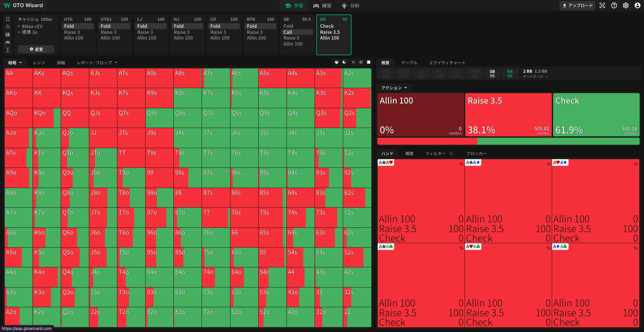Open the user account profile icon
The height and width of the screenshot is (332, 644).
tap(638, 5)
